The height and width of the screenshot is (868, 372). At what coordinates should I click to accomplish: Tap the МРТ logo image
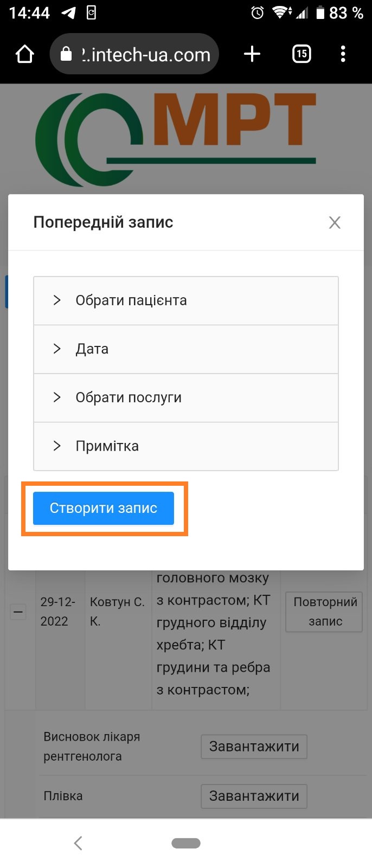tap(176, 138)
